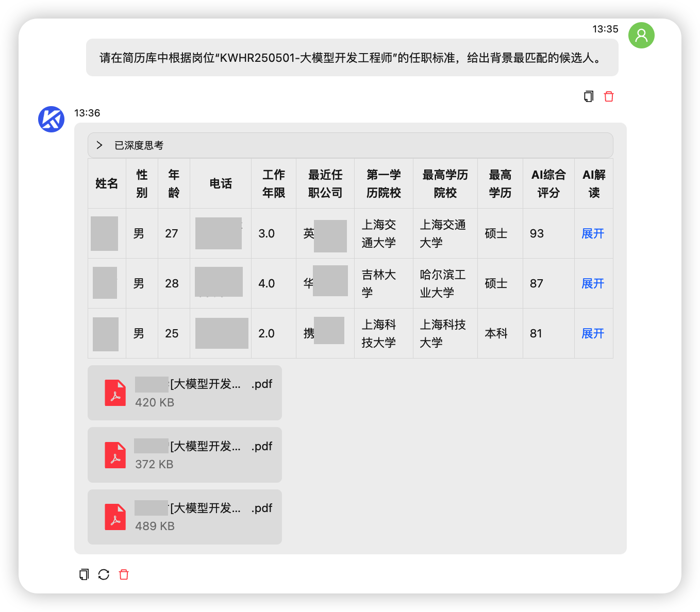Click the blue K assistant avatar

point(51,119)
